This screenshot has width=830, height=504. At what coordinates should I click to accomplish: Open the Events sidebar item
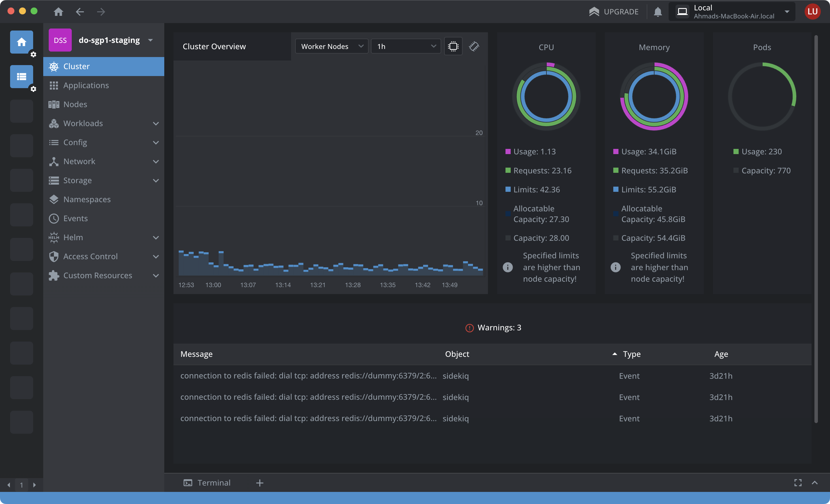(x=76, y=219)
